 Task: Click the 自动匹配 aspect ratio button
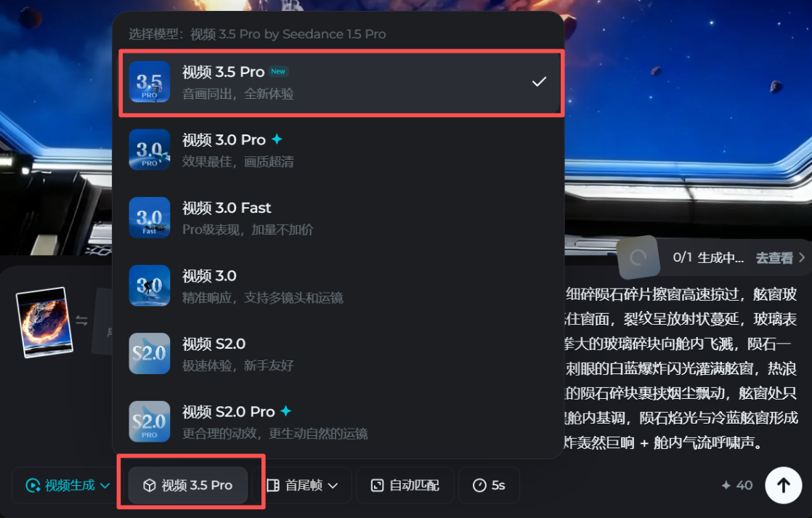click(405, 485)
